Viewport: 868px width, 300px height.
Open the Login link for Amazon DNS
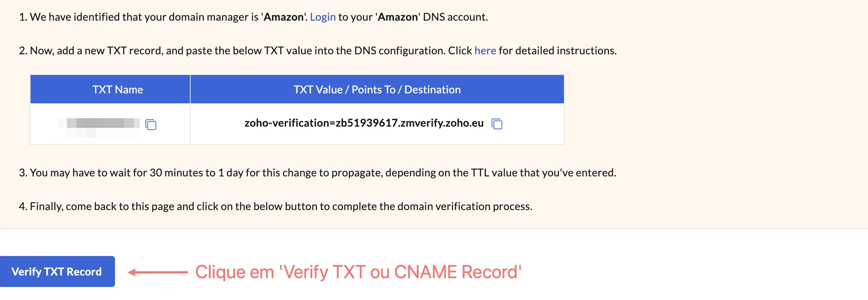(x=322, y=17)
